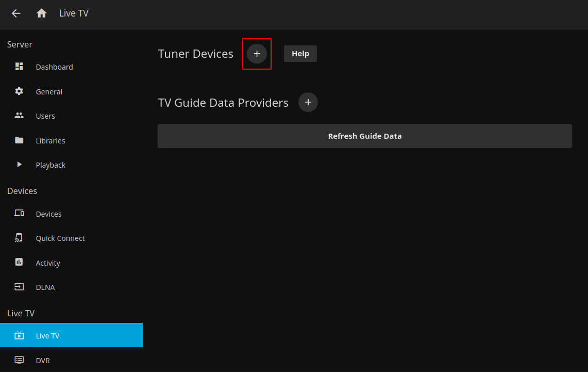Click the Playback play icon
588x372 pixels.
19,165
